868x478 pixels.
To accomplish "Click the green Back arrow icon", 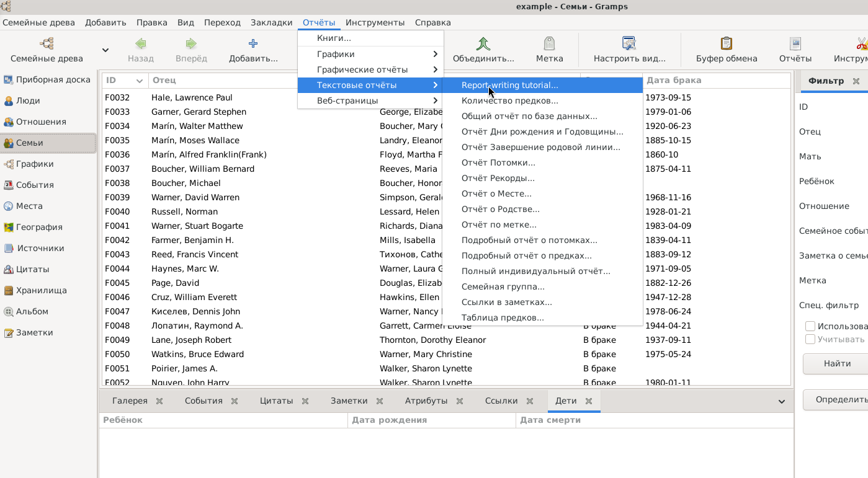I will coord(141,43).
